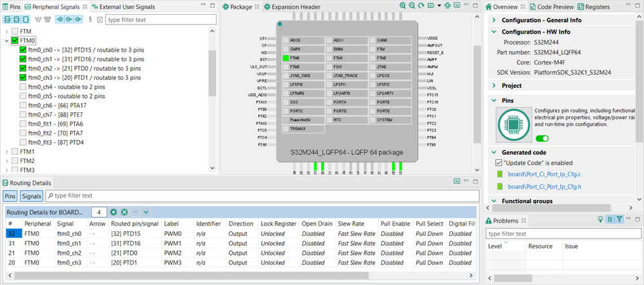
Task: Collapse the Pins section in Overview
Action: coord(493,100)
